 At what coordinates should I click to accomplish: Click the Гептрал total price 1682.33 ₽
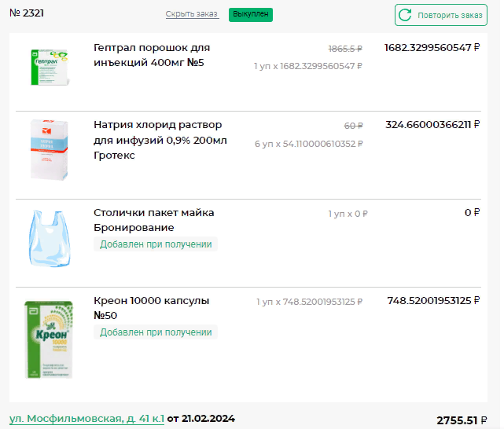click(432, 48)
